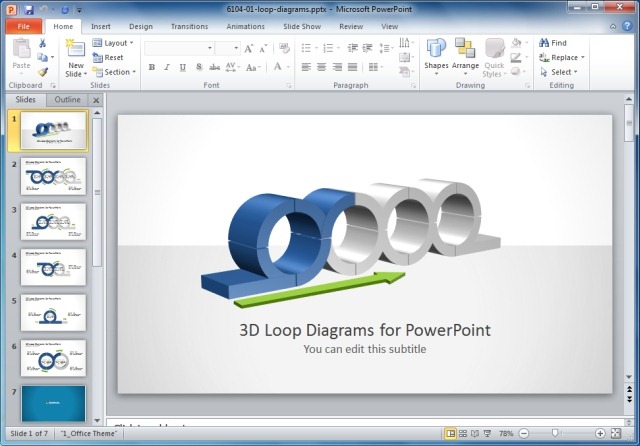
Task: Align text left
Action: [306, 67]
